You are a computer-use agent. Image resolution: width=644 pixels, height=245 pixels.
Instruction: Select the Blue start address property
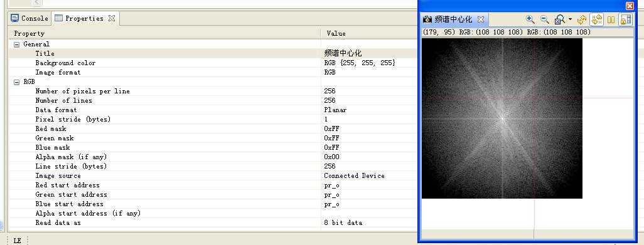70,204
